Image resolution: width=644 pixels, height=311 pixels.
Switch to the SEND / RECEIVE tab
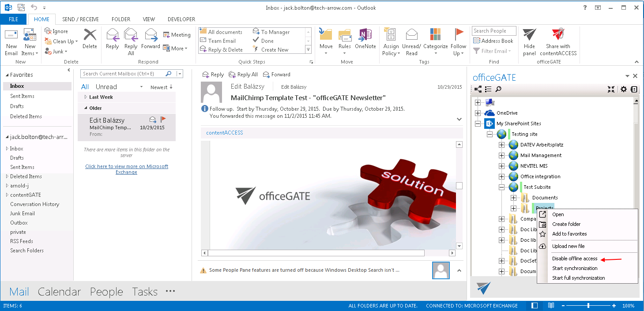(x=80, y=19)
